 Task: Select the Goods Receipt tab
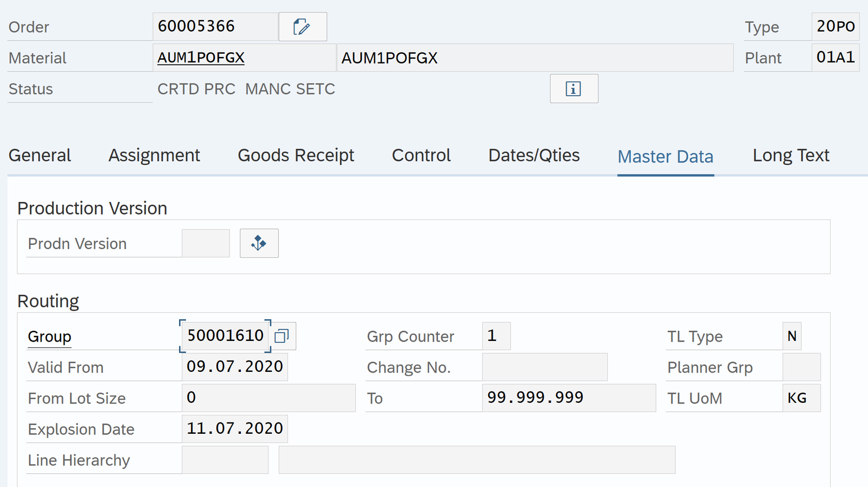pos(296,156)
